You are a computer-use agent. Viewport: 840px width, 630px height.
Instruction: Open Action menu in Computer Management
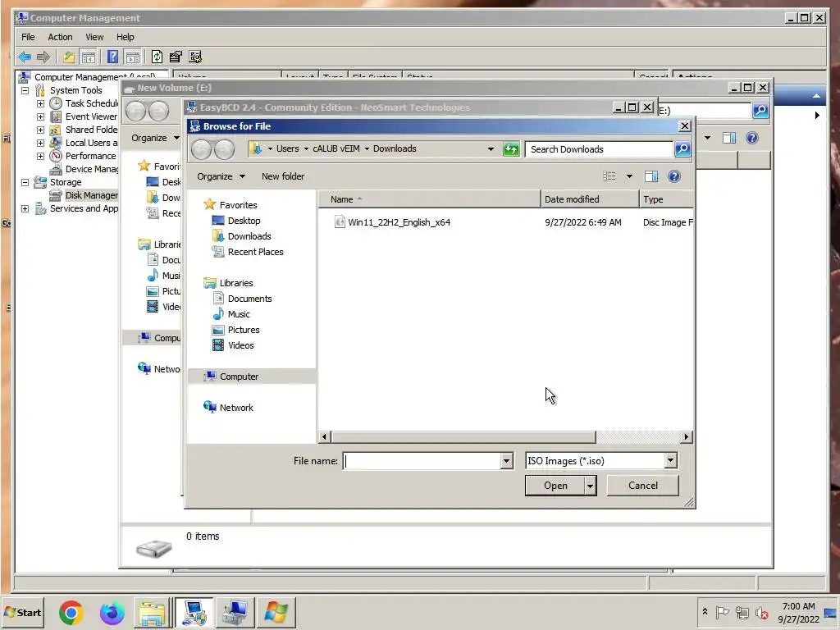click(x=60, y=37)
